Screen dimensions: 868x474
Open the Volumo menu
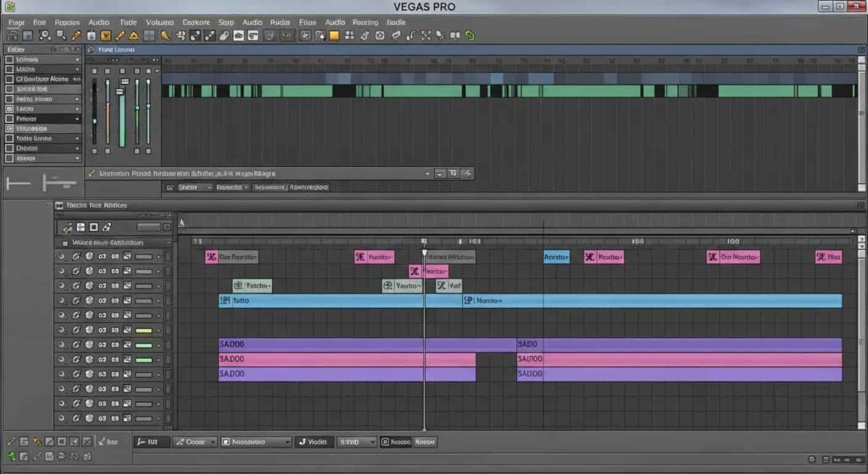(159, 22)
